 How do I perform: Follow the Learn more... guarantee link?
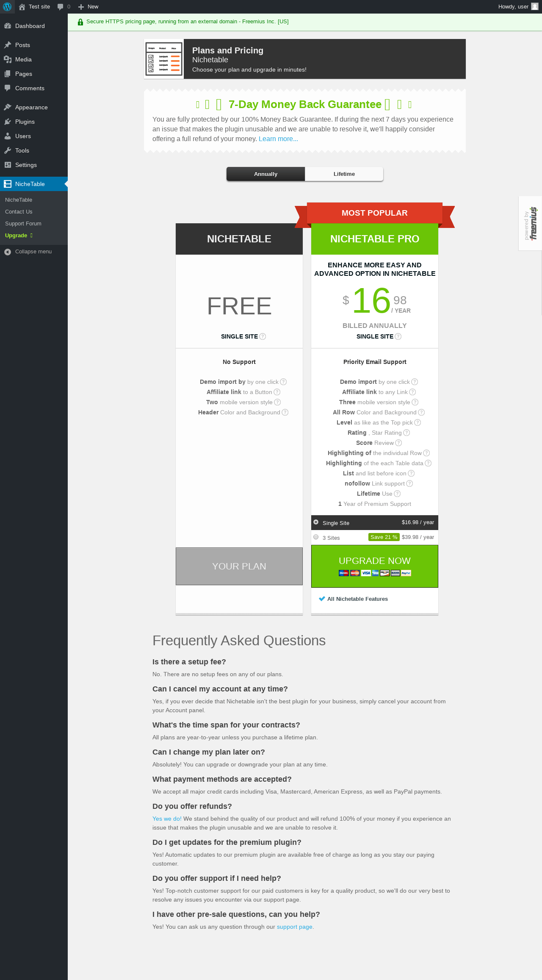coord(278,139)
